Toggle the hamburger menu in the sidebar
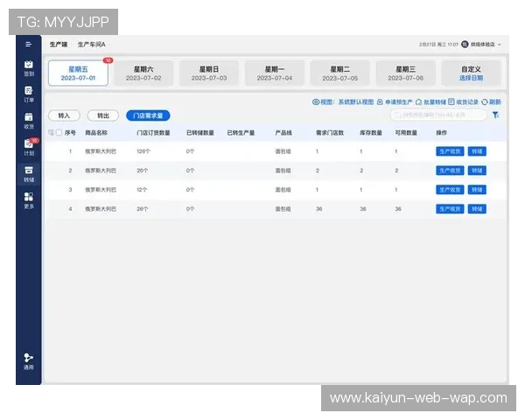This screenshot has width=525, height=420. pos(29,45)
